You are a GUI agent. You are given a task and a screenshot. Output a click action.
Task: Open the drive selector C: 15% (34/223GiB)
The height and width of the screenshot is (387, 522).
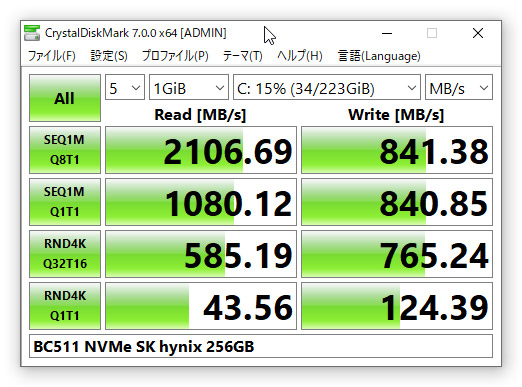pyautogui.click(x=327, y=87)
